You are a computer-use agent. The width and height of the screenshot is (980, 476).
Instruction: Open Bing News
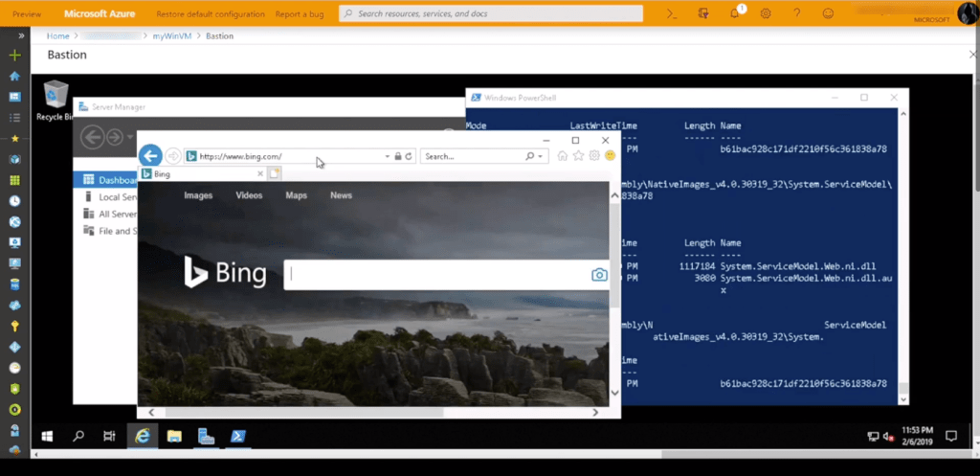point(342,195)
